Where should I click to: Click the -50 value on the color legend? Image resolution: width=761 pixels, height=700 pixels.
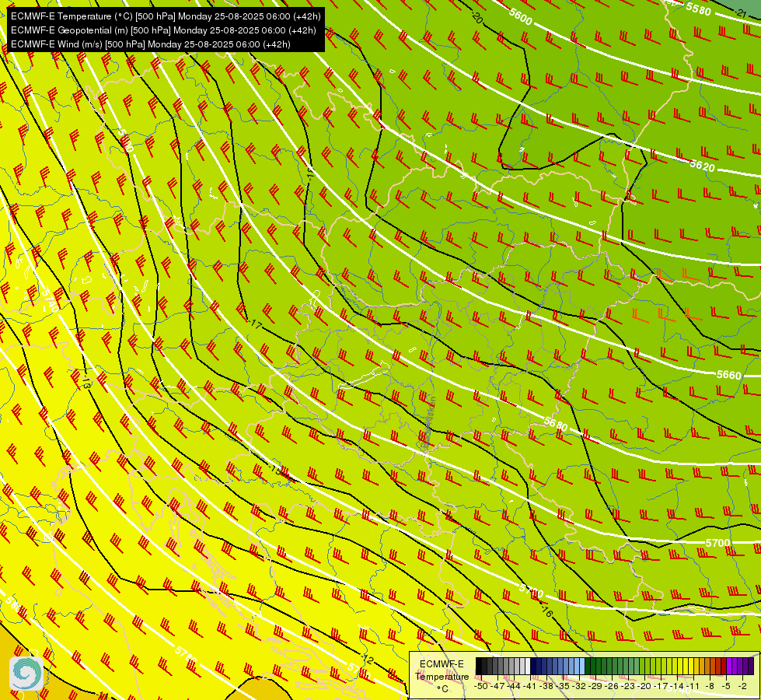click(481, 686)
